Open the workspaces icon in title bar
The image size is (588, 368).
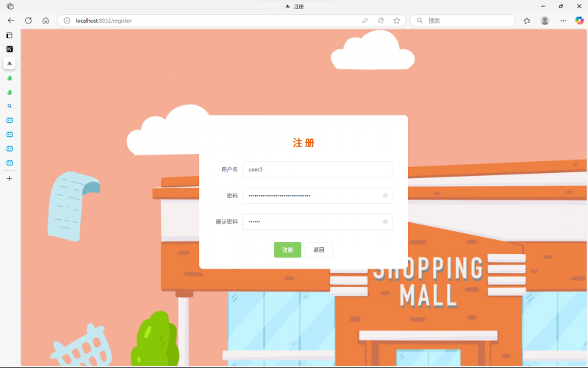click(10, 6)
